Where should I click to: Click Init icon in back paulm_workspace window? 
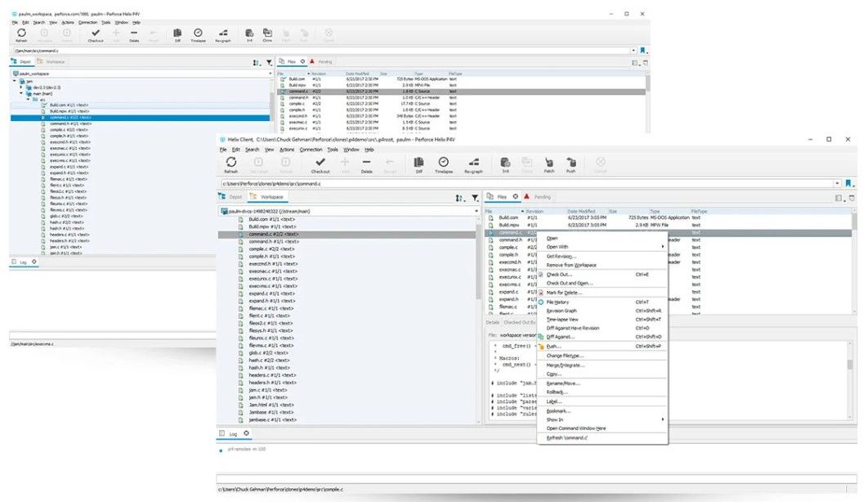coord(249,34)
